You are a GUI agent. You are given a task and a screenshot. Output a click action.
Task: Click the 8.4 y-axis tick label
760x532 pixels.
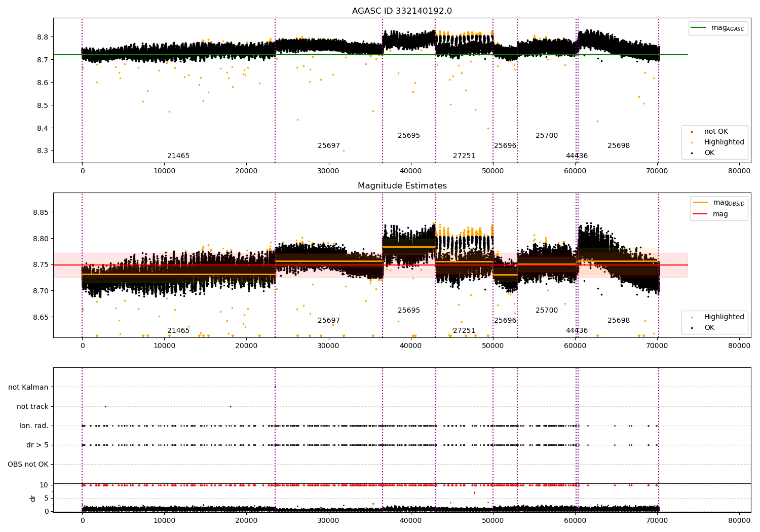click(x=43, y=128)
